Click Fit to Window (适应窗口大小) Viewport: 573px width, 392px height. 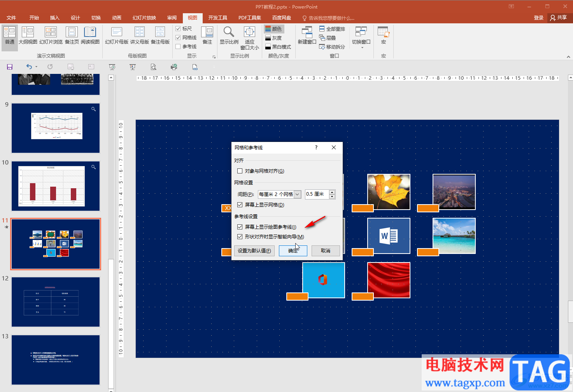click(x=249, y=38)
